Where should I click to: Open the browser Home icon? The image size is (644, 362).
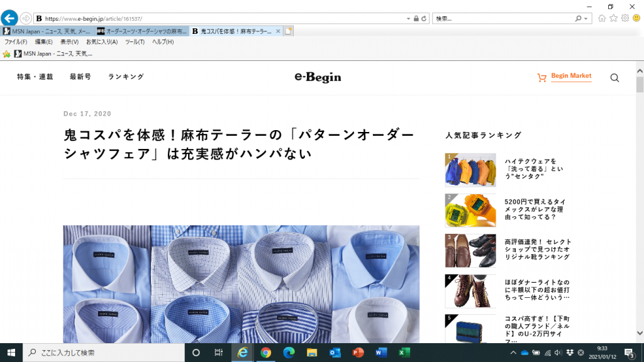(x=602, y=18)
